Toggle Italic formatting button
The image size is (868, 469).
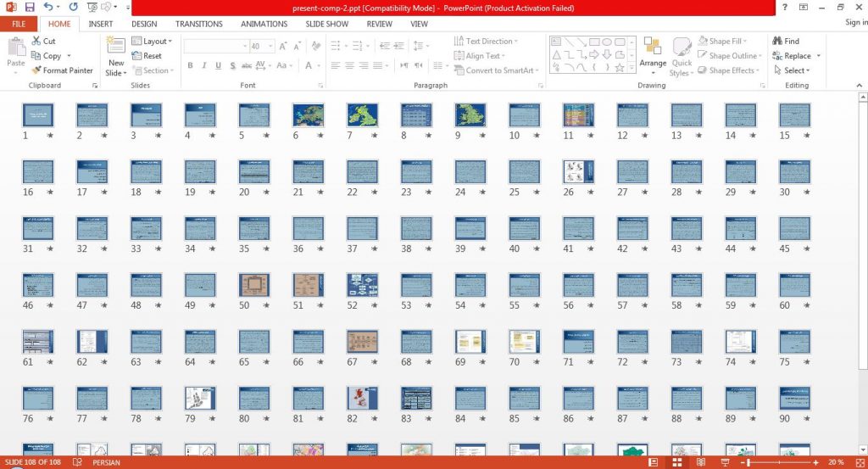(x=203, y=65)
